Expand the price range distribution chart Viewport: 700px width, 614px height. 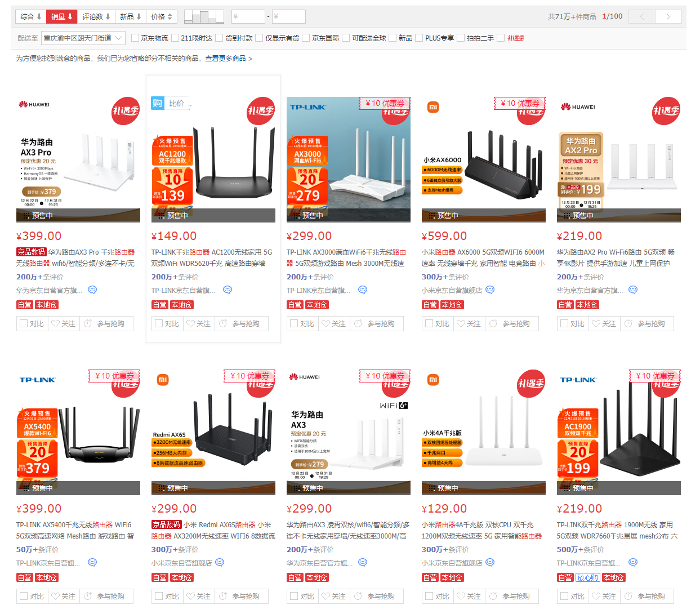point(203,17)
